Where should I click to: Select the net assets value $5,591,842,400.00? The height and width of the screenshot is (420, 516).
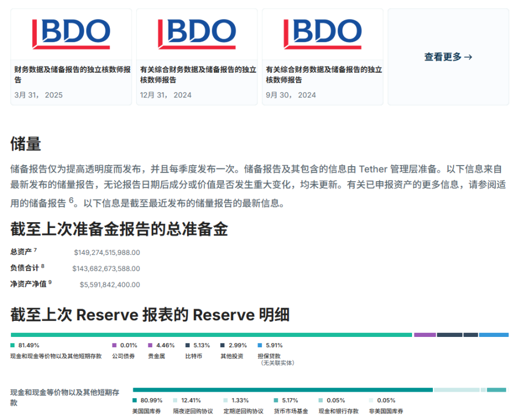point(110,285)
